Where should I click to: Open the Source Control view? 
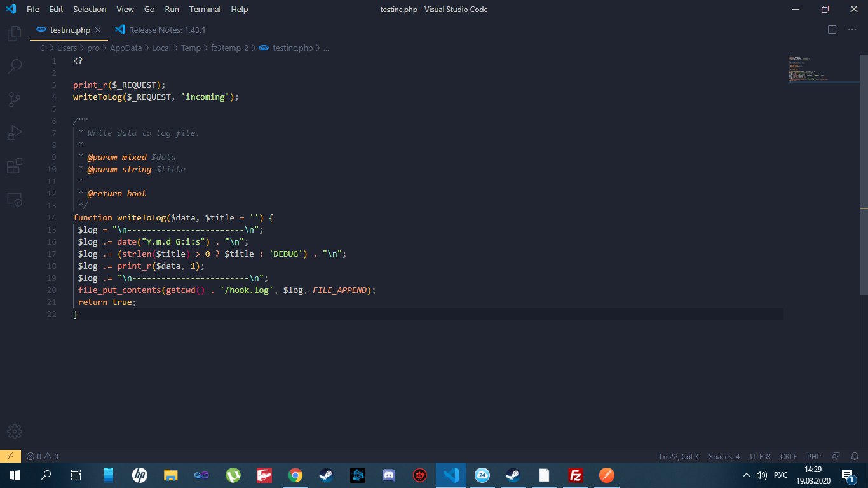(15, 99)
